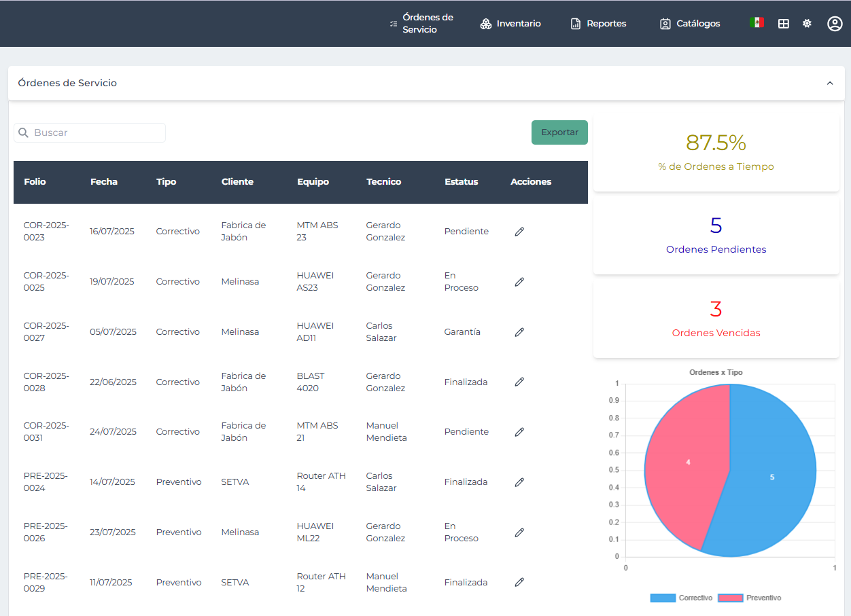The image size is (851, 616).
Task: Open the Reportes menu
Action: click(598, 24)
